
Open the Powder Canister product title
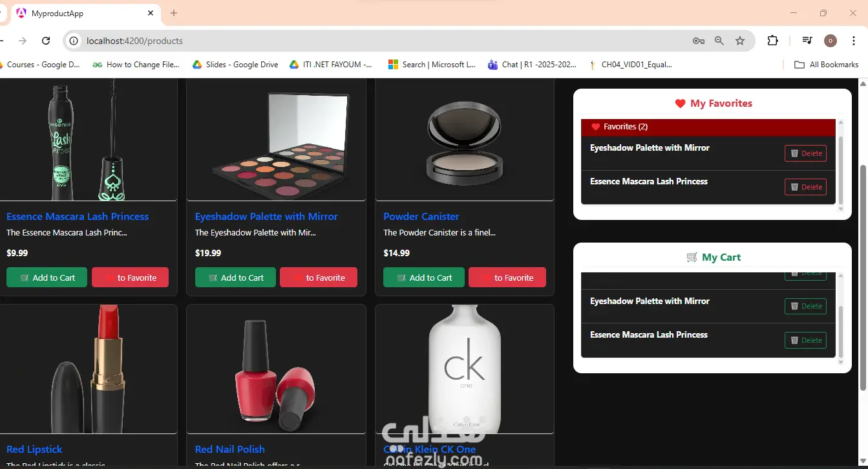(x=421, y=217)
